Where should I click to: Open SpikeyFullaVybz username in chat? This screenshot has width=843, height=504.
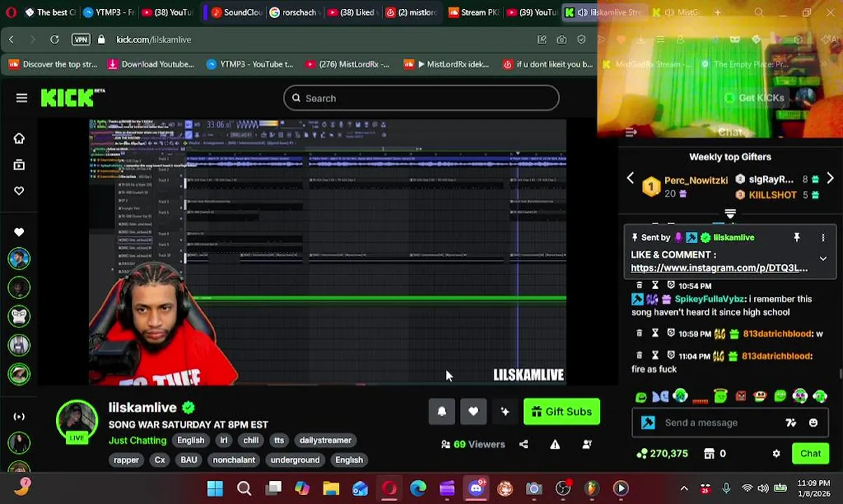[x=709, y=299]
